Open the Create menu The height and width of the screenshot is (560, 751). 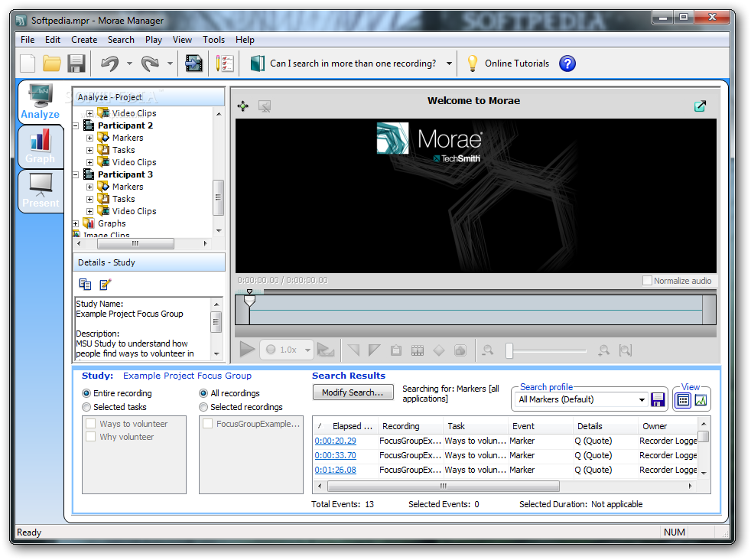[84, 40]
